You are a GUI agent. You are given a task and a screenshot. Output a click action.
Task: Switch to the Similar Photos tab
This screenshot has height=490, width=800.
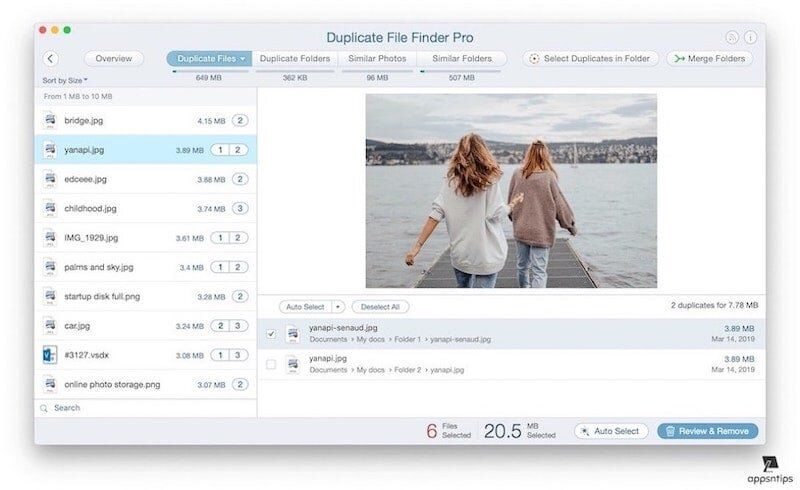[x=376, y=59]
